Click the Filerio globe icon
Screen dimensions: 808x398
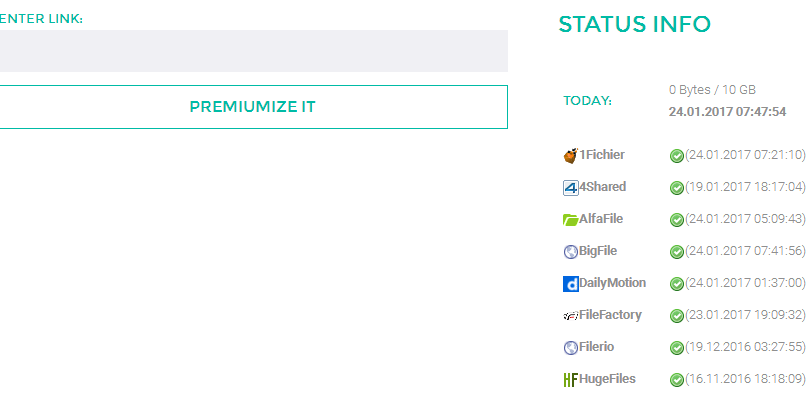tap(570, 348)
